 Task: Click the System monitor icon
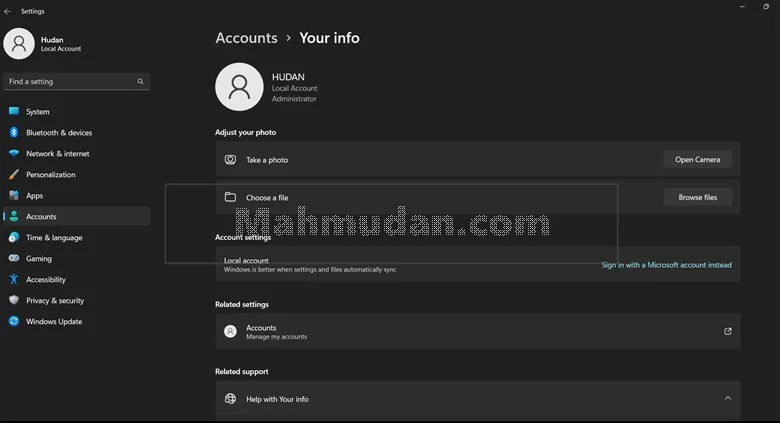[x=14, y=111]
